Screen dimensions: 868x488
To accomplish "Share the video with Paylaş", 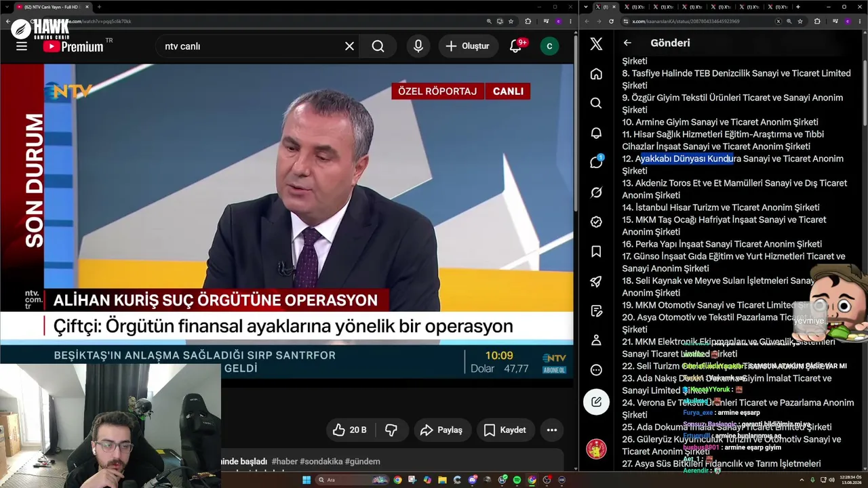I will coord(441,430).
